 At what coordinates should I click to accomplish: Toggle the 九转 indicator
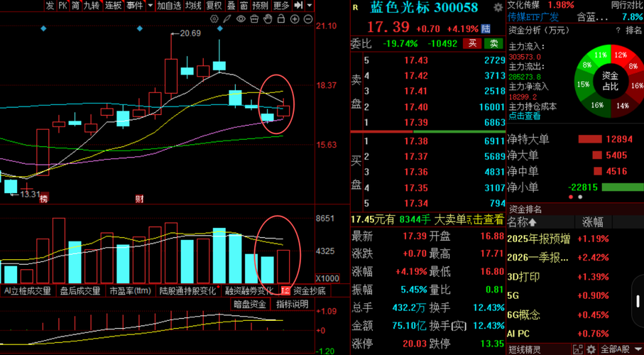(x=91, y=6)
